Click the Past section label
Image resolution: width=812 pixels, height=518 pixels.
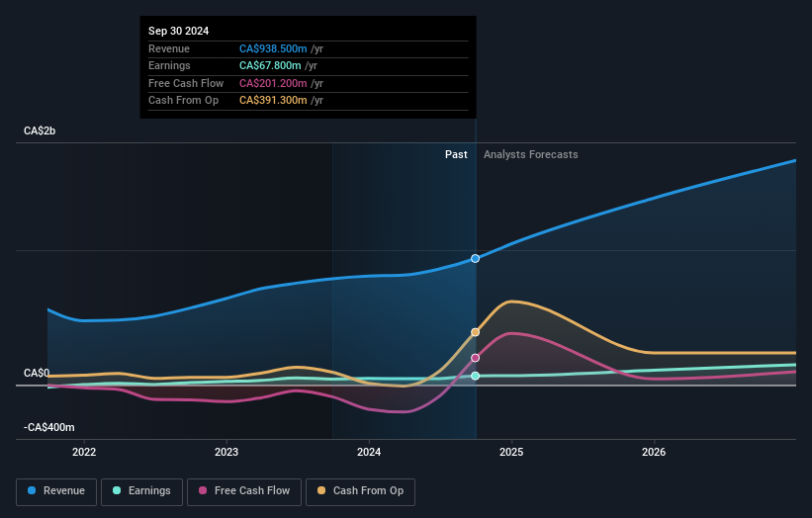click(456, 154)
